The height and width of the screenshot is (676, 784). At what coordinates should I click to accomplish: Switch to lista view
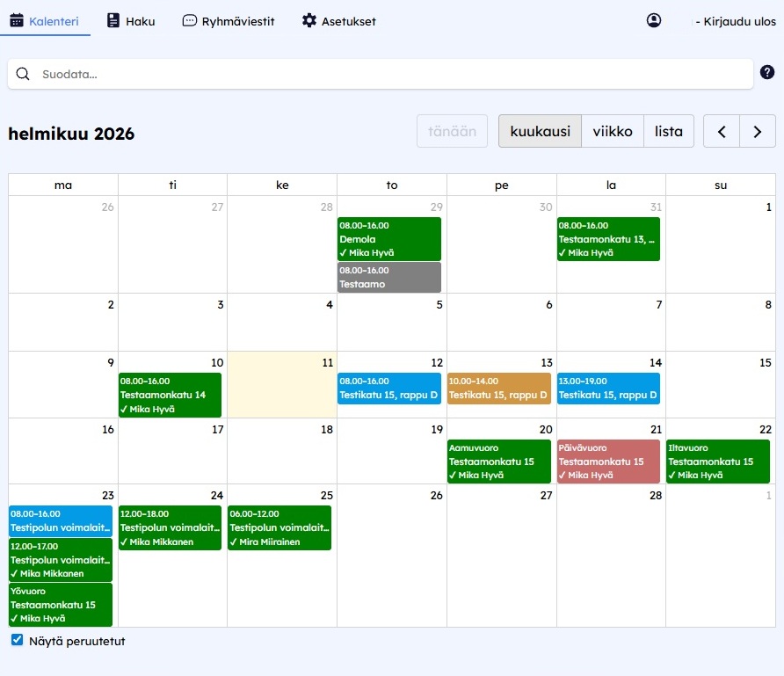coord(669,130)
